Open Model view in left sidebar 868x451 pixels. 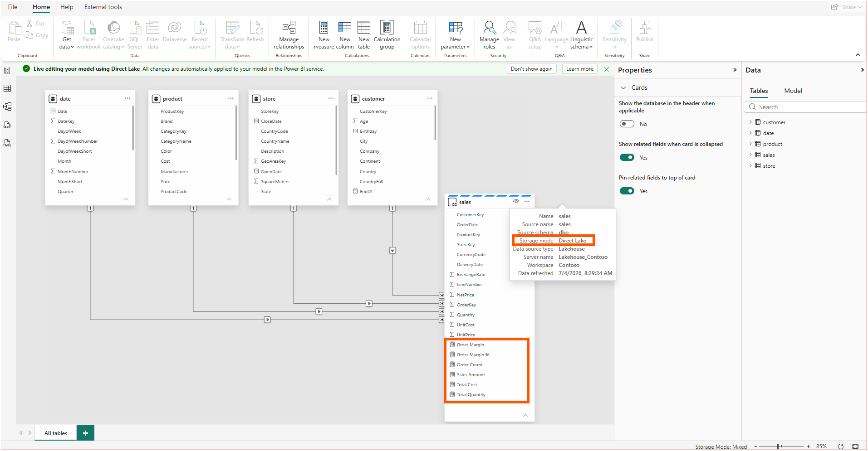pyautogui.click(x=7, y=107)
